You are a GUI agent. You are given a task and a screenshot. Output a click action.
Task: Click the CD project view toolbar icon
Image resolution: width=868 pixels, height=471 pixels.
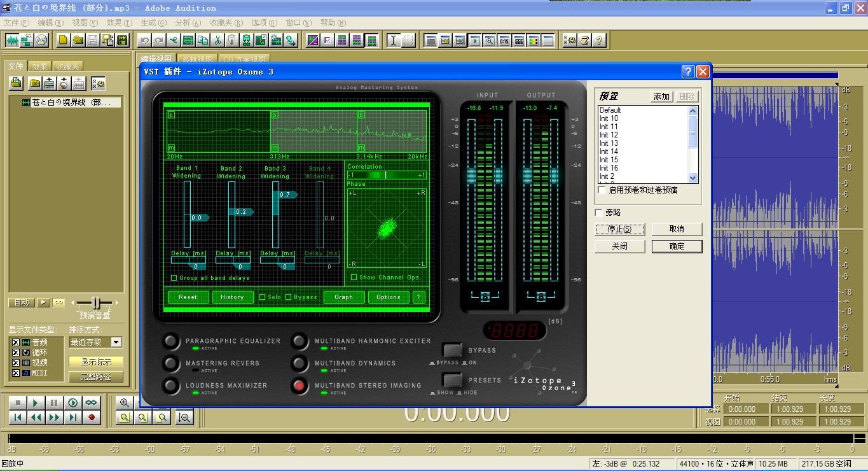[x=41, y=40]
